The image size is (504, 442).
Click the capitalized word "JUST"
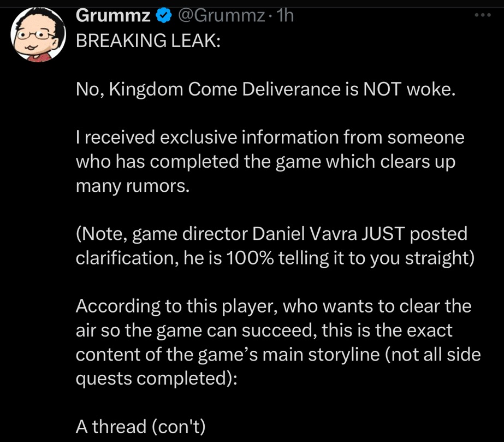point(380,234)
